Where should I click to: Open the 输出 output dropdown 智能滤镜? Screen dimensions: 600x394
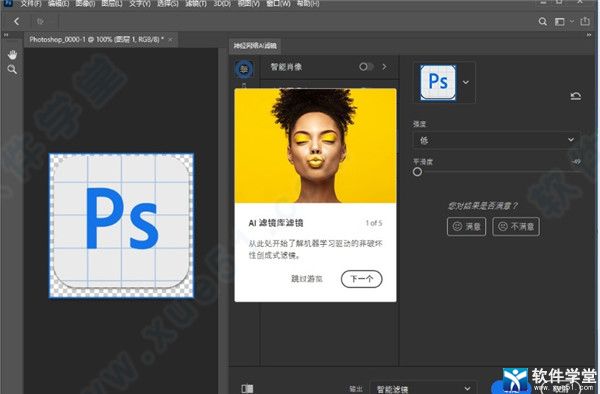(423, 388)
